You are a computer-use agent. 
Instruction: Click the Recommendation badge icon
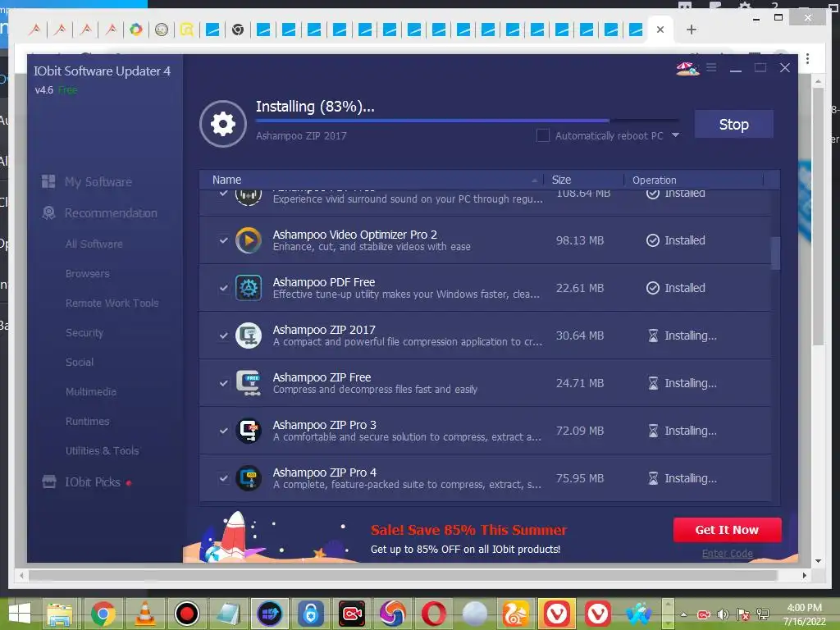(48, 212)
